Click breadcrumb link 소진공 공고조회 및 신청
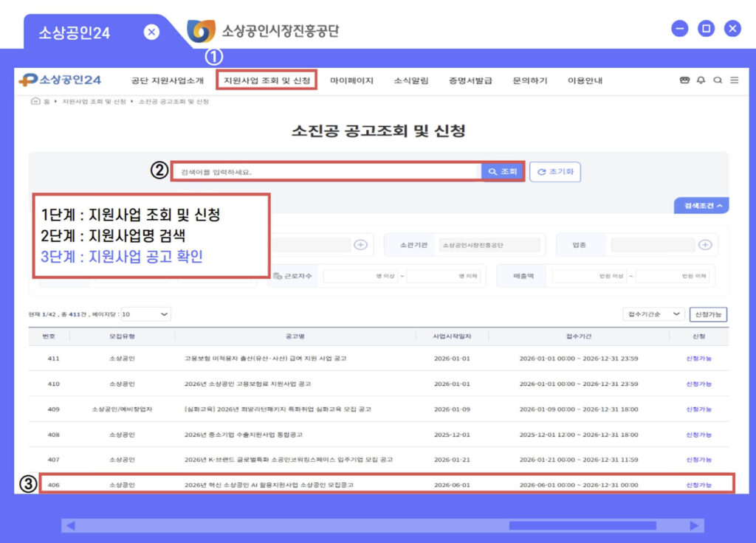756x543 pixels. tap(173, 102)
